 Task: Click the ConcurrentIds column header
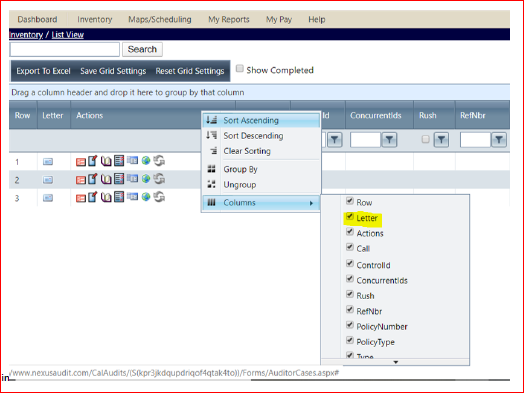point(379,115)
